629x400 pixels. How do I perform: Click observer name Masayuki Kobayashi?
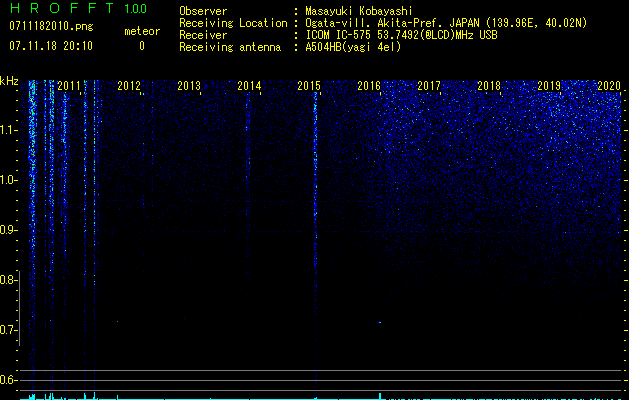point(359,11)
